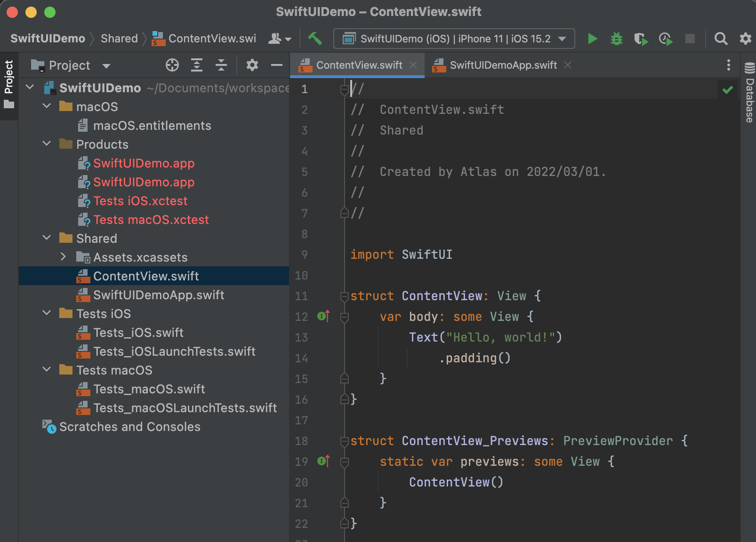Click ContentView.swift breadcrumb item
Viewport: 756px width, 542px height.
point(204,39)
